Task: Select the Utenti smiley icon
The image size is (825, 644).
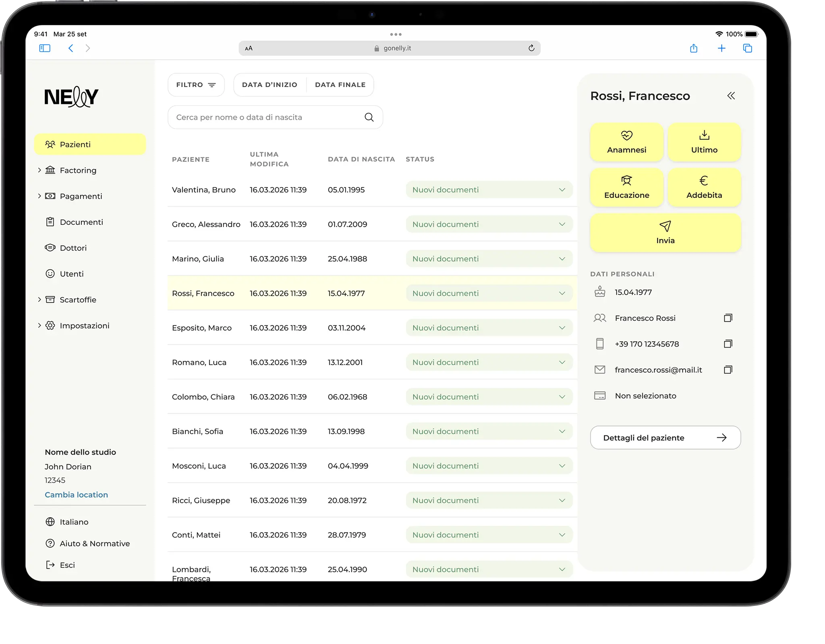Action: coord(50,274)
